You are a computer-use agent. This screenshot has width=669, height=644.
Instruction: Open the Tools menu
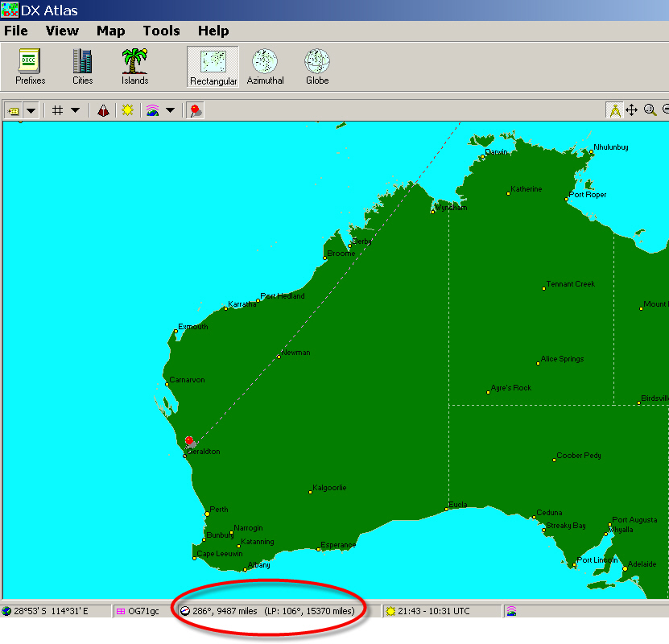161,31
